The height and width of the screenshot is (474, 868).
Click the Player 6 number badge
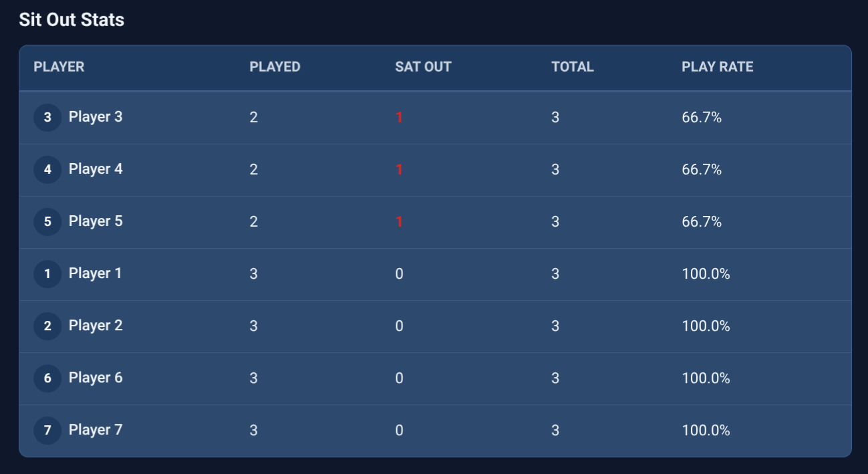pos(47,378)
